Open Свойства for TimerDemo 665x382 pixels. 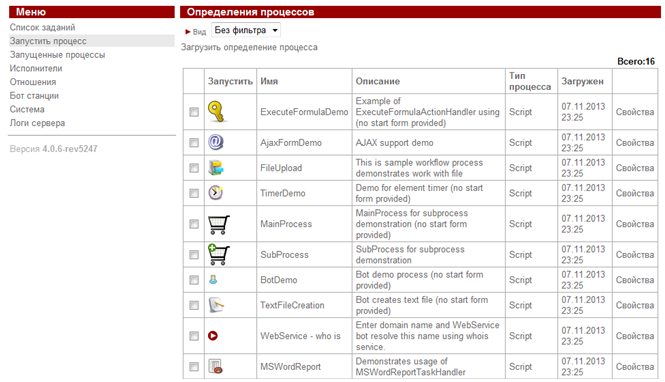[635, 193]
